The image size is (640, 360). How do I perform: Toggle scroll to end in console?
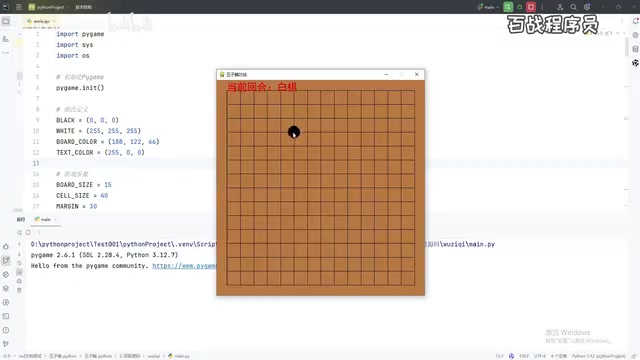point(19,272)
